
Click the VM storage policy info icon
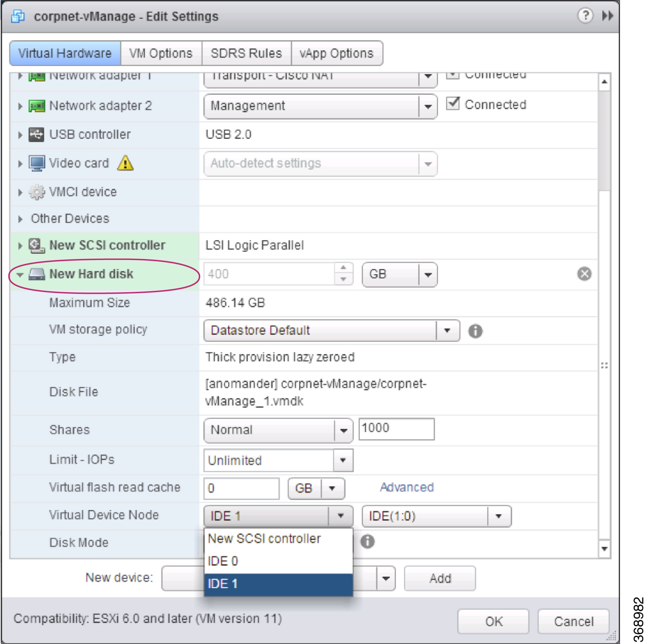[x=475, y=331]
